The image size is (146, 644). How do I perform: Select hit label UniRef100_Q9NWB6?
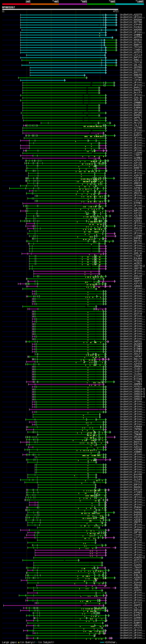[131, 103]
